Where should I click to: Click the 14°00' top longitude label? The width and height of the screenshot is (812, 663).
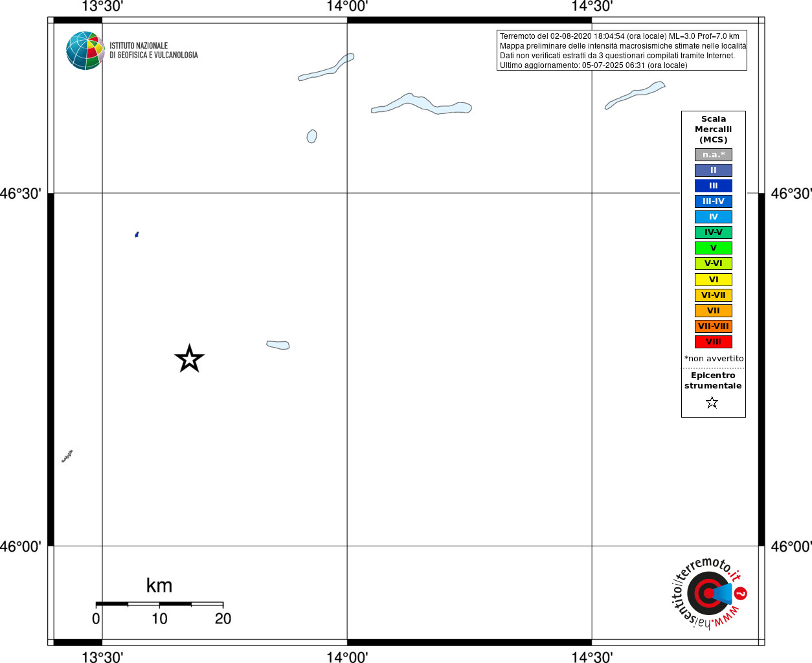347,6
